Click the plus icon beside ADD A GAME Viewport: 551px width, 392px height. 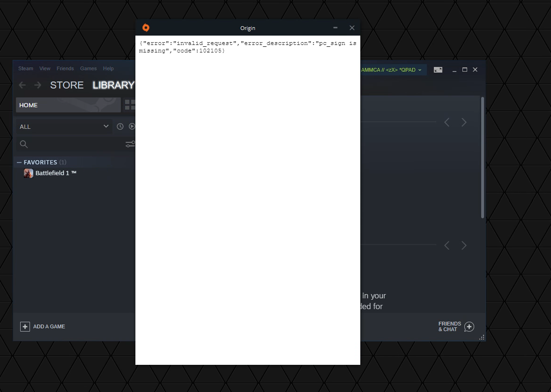point(25,327)
